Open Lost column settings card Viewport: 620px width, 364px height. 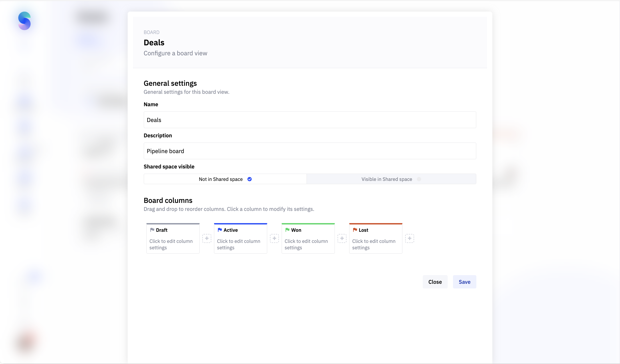coord(376,238)
